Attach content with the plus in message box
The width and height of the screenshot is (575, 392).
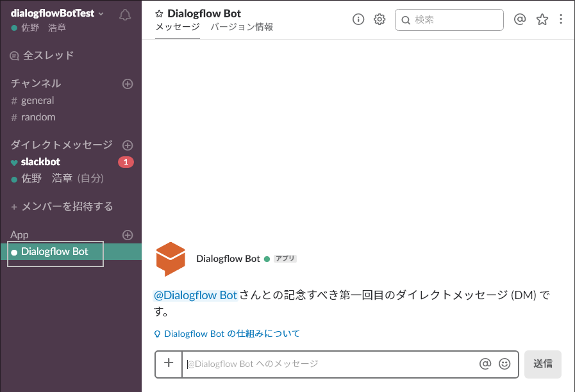(168, 364)
